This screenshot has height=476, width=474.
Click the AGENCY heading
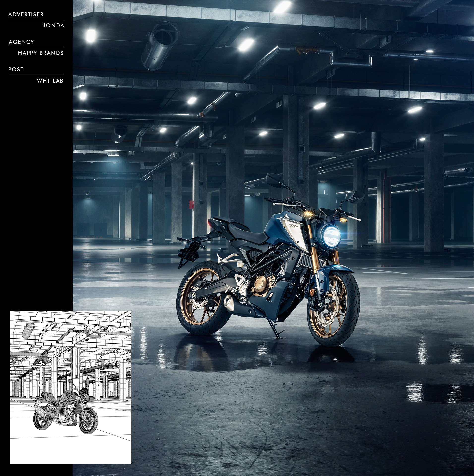click(x=21, y=42)
